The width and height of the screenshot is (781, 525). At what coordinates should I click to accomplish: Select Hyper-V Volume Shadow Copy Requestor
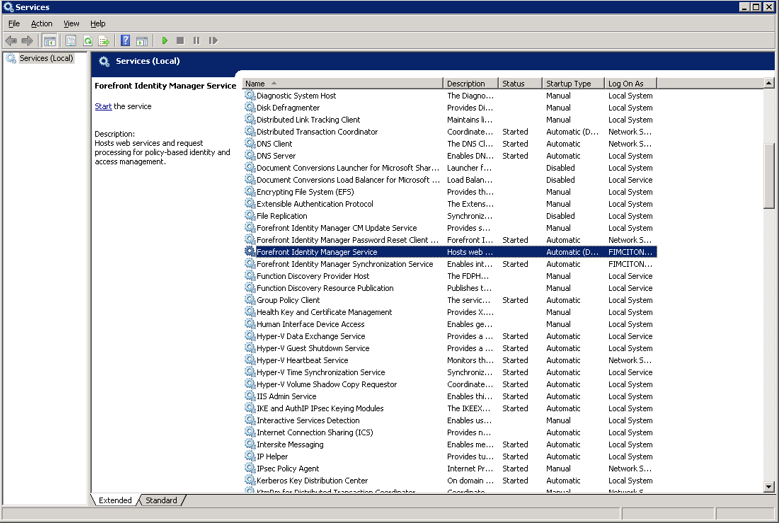pyautogui.click(x=450, y=384)
